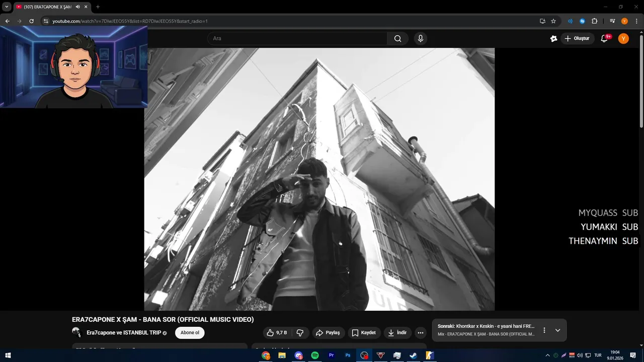Go back with browser back arrow
Screen dimensions: 644x362
[x=7, y=21]
